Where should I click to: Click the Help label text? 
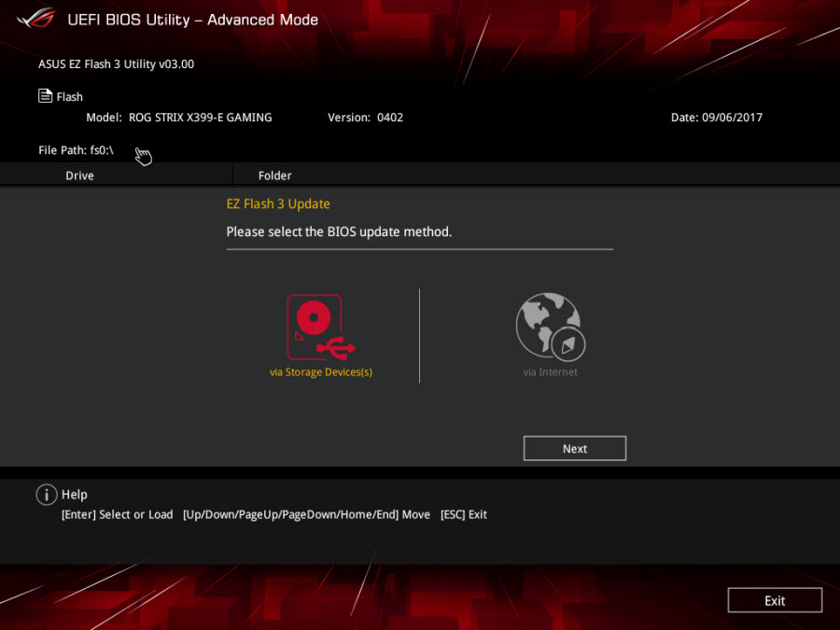75,495
